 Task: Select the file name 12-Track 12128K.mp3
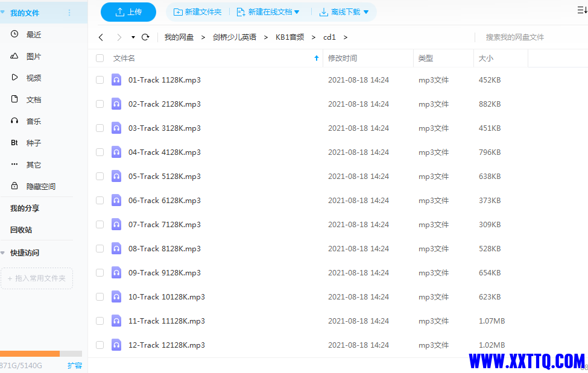(166, 345)
